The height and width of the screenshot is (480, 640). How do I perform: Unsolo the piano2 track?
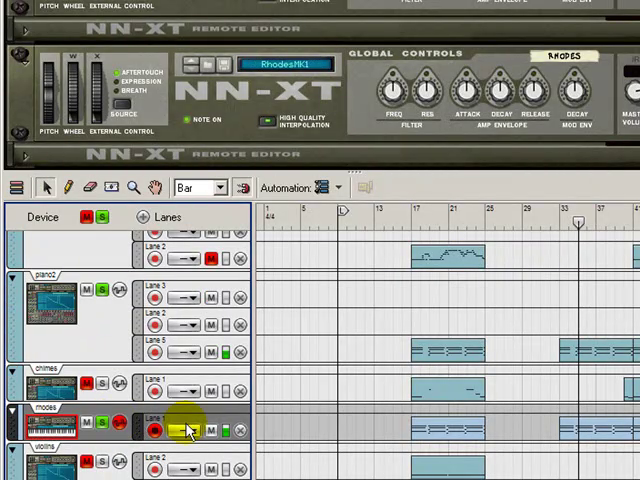pyautogui.click(x=102, y=290)
